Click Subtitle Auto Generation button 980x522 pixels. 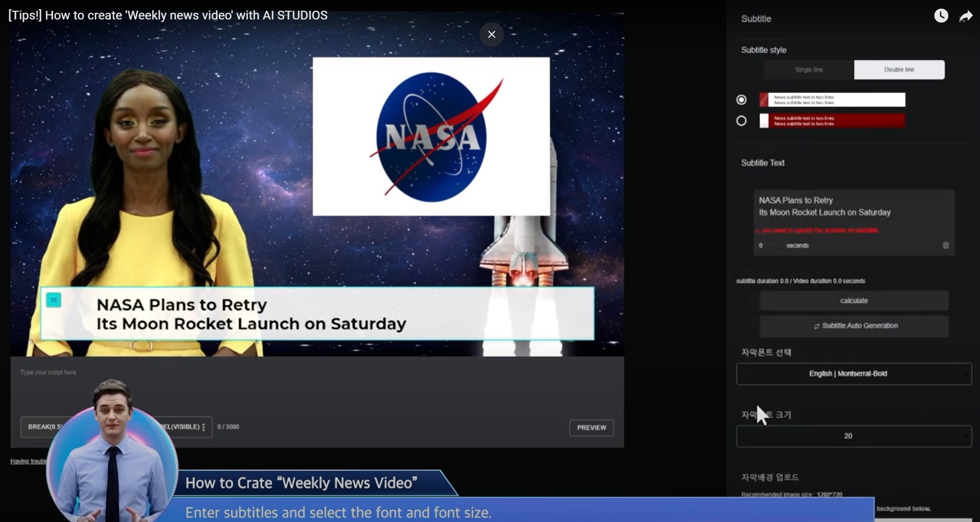(x=854, y=326)
